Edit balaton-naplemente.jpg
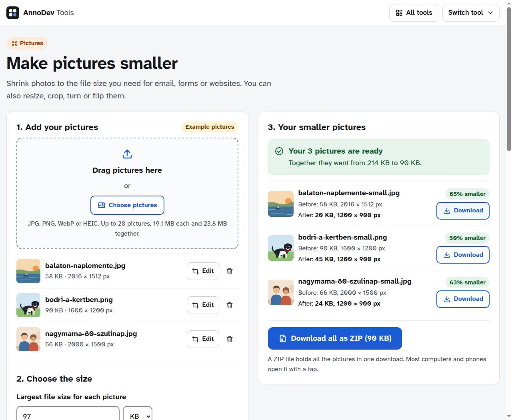 click(203, 271)
